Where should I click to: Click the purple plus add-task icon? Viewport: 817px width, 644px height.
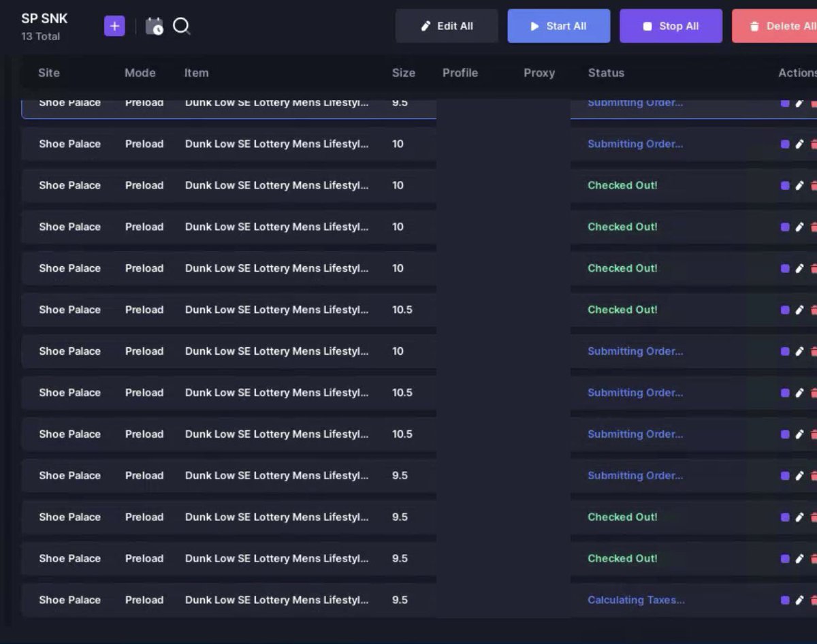pyautogui.click(x=114, y=26)
